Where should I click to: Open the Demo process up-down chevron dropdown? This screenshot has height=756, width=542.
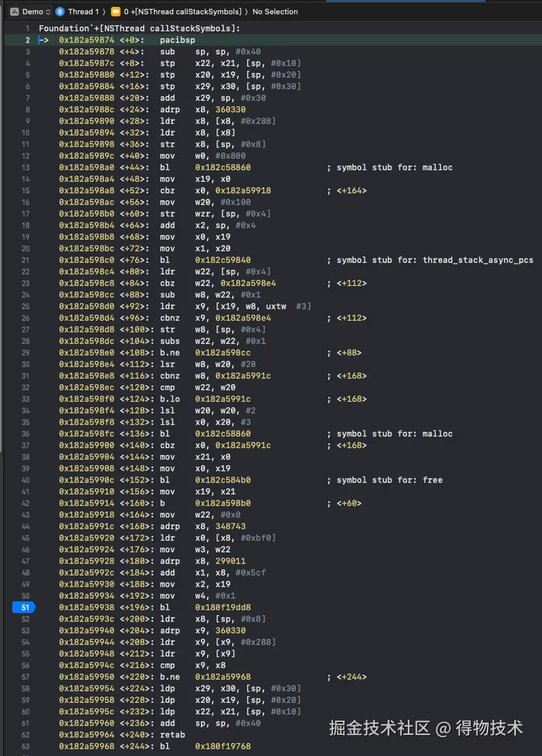(48, 12)
